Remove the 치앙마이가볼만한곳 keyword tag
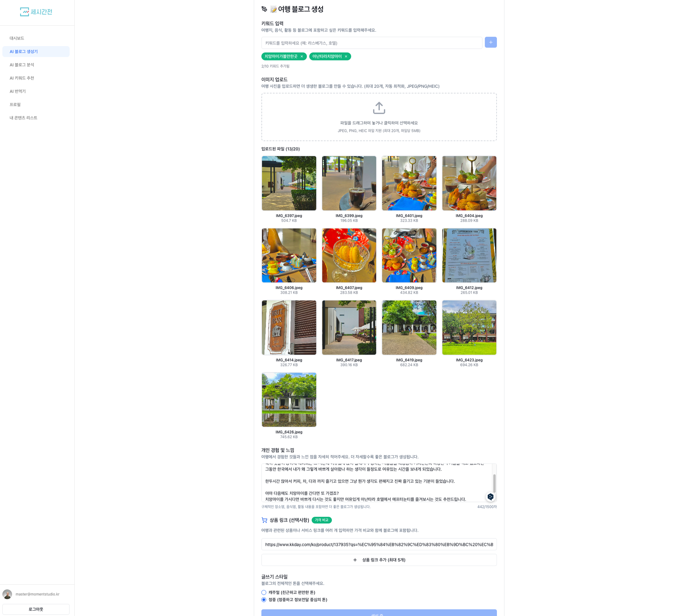The height and width of the screenshot is (616, 683). tap(302, 56)
